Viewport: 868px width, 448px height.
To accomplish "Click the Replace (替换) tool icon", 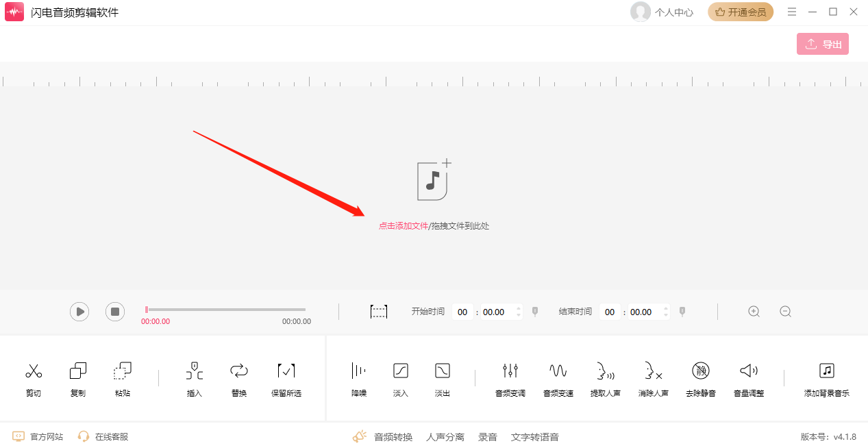I will coord(239,371).
